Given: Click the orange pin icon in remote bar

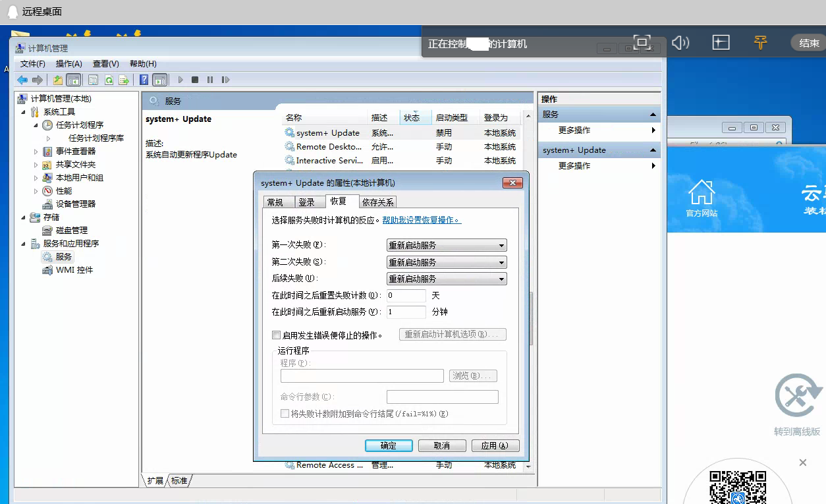Looking at the screenshot, I should point(760,43).
